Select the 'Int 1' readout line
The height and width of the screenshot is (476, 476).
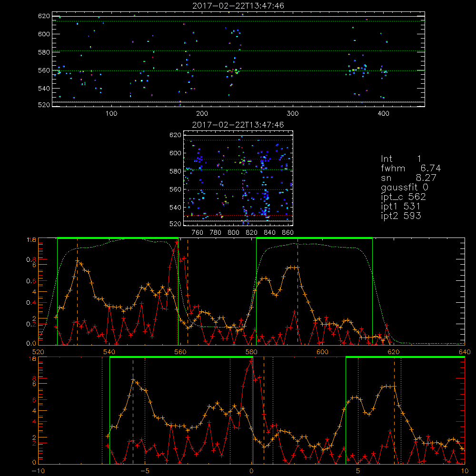401,159
